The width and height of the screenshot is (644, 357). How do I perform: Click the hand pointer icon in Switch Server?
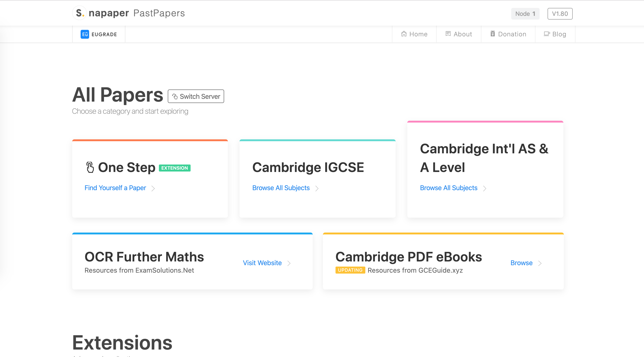[x=175, y=96]
